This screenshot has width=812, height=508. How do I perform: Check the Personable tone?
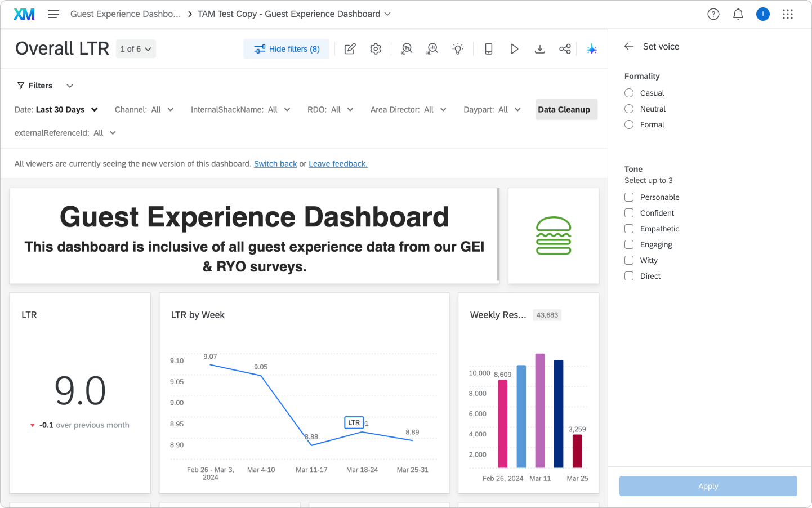[629, 197]
